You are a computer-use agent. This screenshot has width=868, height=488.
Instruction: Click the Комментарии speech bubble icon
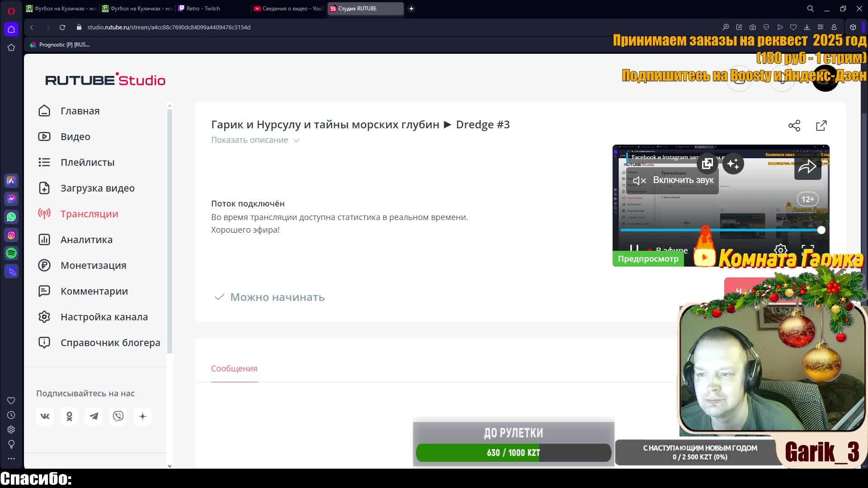(44, 291)
